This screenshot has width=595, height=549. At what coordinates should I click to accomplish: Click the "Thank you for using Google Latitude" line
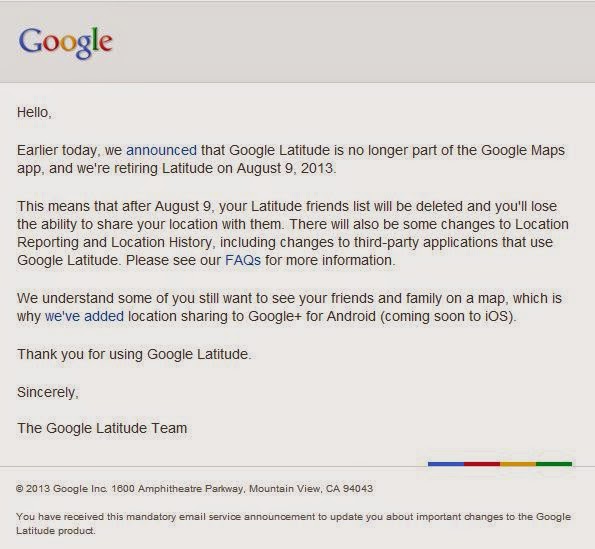pos(134,354)
